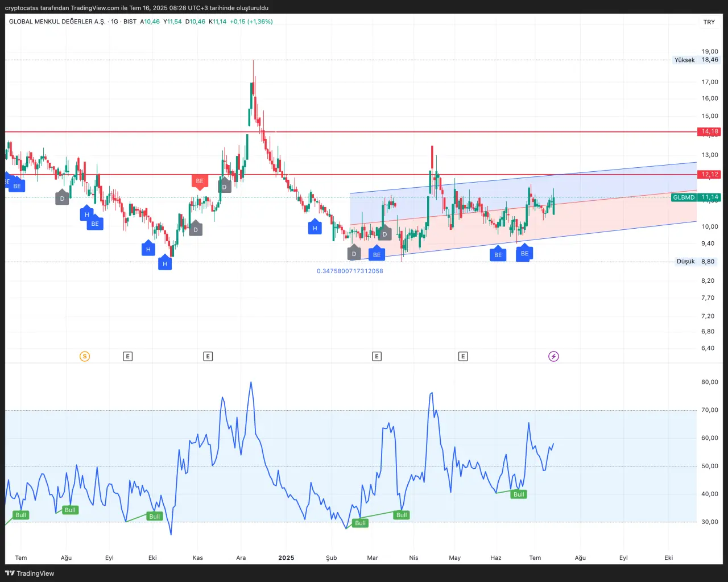Open the E earnings marker above May

tap(463, 357)
